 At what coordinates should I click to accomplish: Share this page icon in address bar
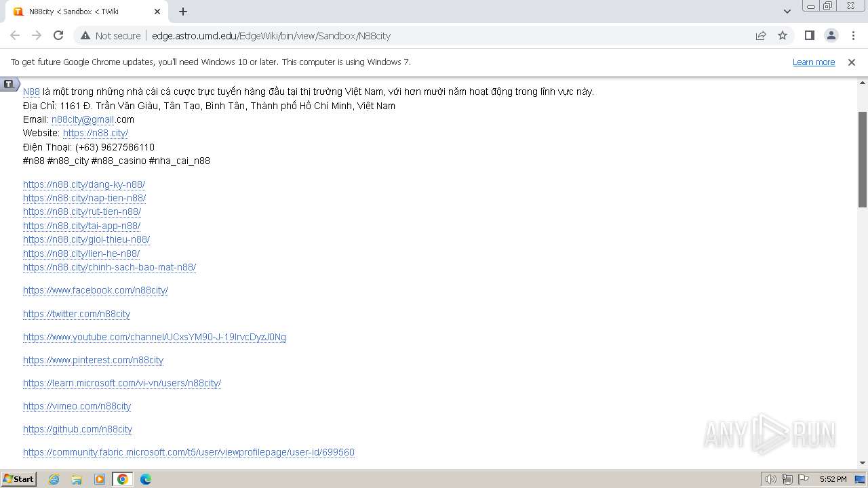(761, 35)
